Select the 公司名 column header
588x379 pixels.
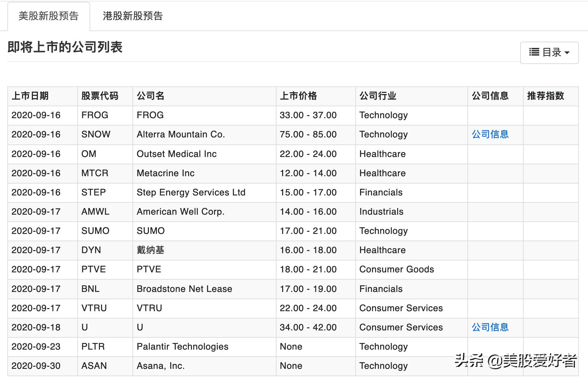click(x=150, y=96)
